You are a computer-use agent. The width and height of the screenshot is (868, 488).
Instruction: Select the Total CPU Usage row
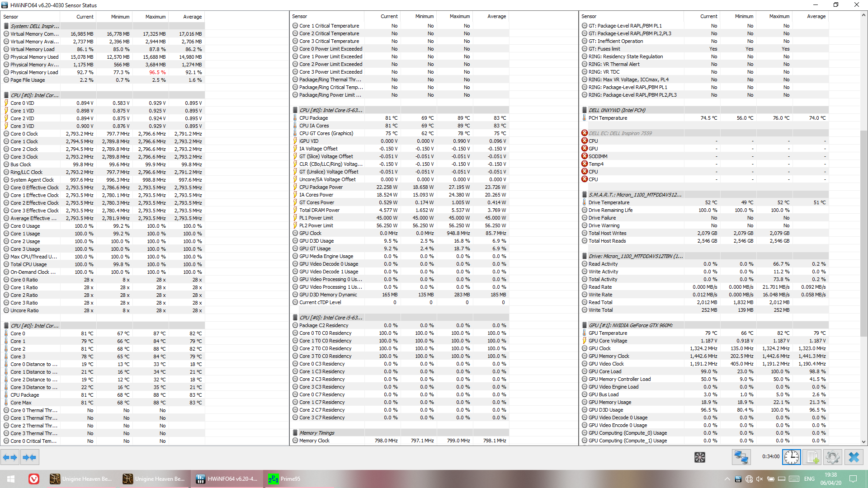[104, 264]
